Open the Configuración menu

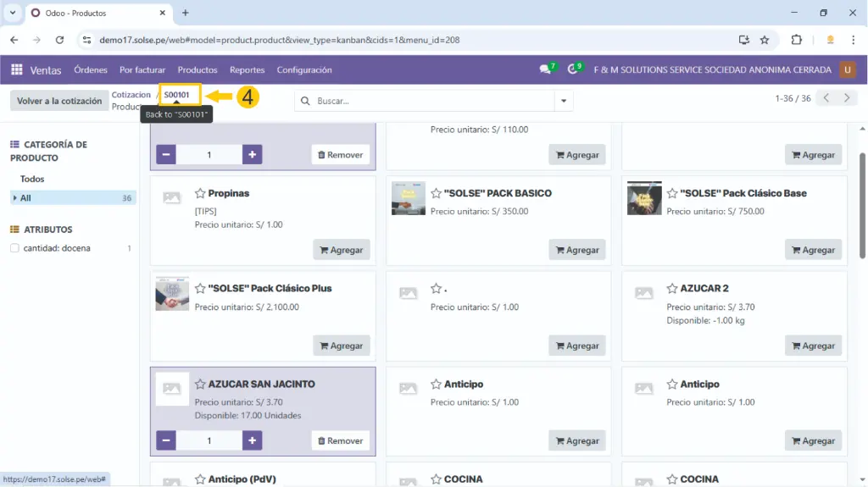[304, 69]
